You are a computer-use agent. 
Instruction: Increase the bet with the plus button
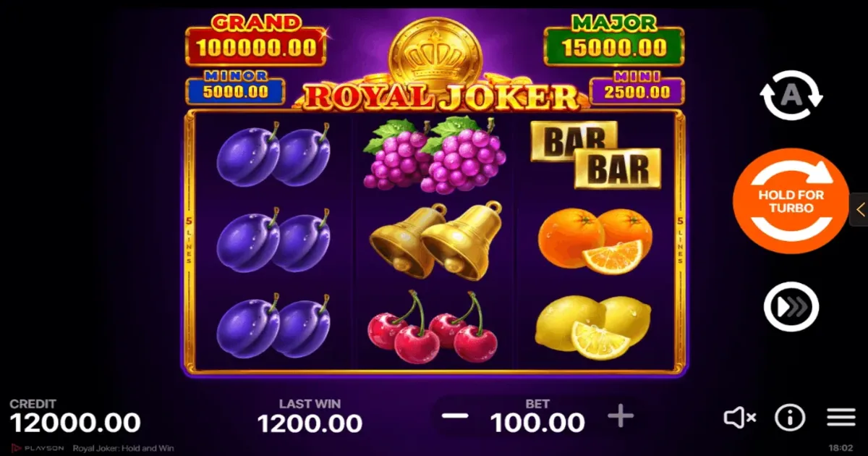(621, 416)
